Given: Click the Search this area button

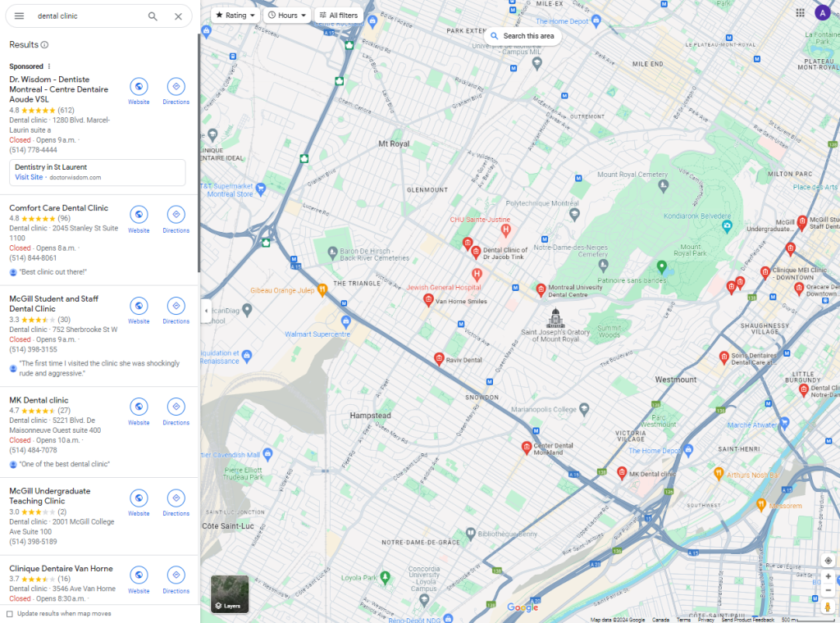Looking at the screenshot, I should click(523, 36).
